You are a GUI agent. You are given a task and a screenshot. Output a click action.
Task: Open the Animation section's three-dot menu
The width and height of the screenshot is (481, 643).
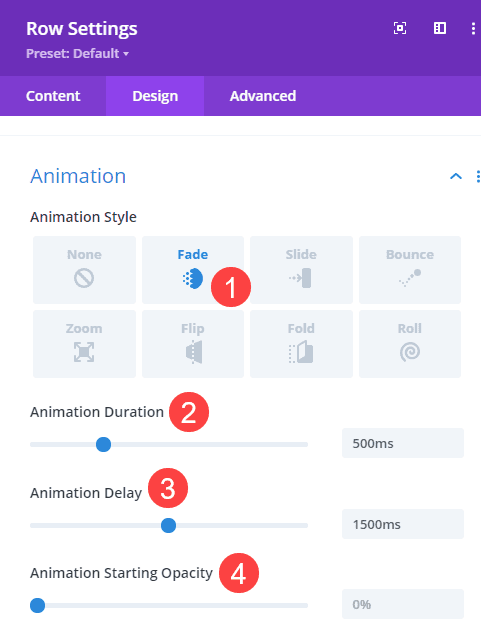(478, 176)
